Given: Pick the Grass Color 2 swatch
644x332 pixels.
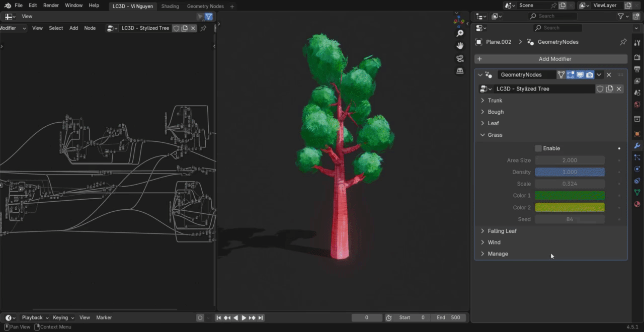Looking at the screenshot, I should (570, 207).
